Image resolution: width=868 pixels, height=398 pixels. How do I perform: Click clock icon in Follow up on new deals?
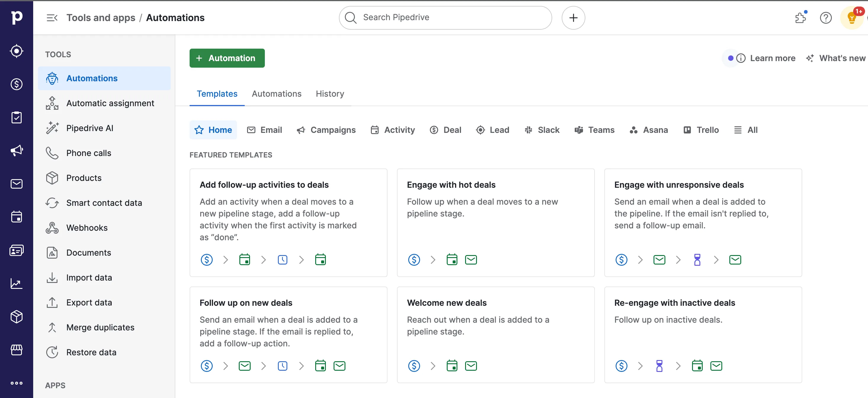[x=282, y=366]
